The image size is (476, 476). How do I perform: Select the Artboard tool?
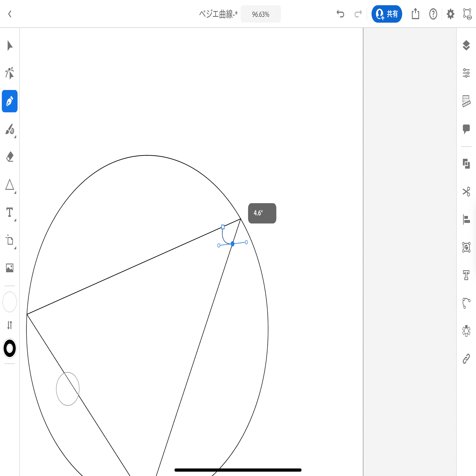coord(10,240)
